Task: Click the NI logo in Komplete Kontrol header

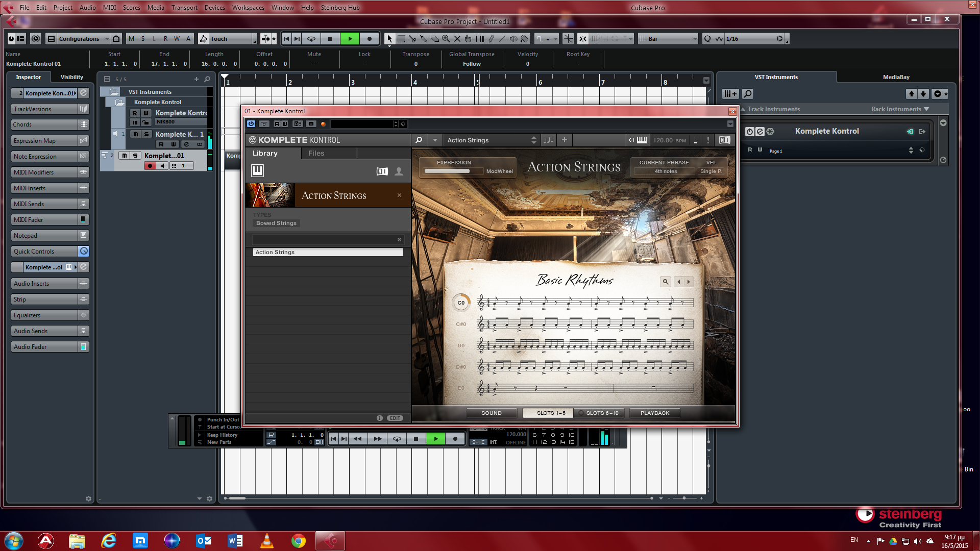Action: (724, 140)
